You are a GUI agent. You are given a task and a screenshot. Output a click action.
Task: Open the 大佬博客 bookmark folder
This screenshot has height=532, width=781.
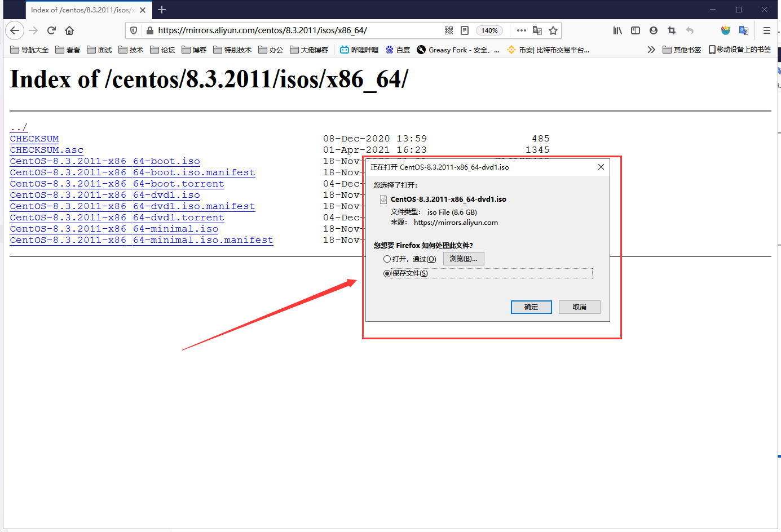click(x=309, y=50)
